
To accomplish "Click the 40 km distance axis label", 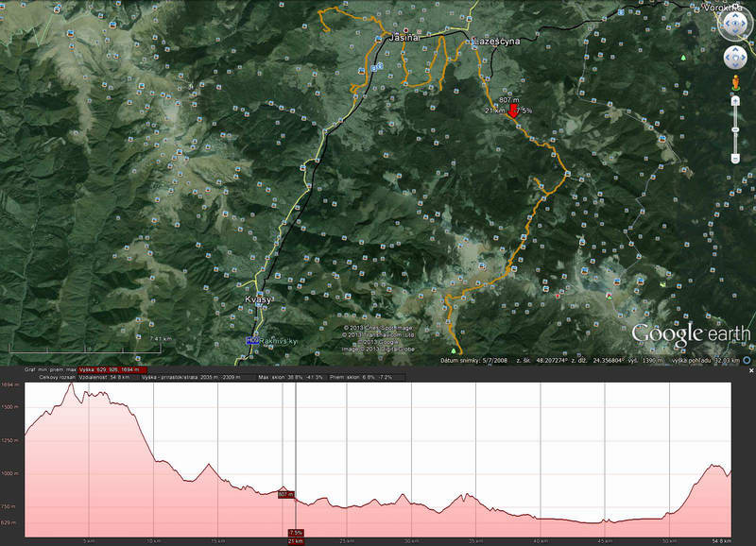I will point(541,541).
